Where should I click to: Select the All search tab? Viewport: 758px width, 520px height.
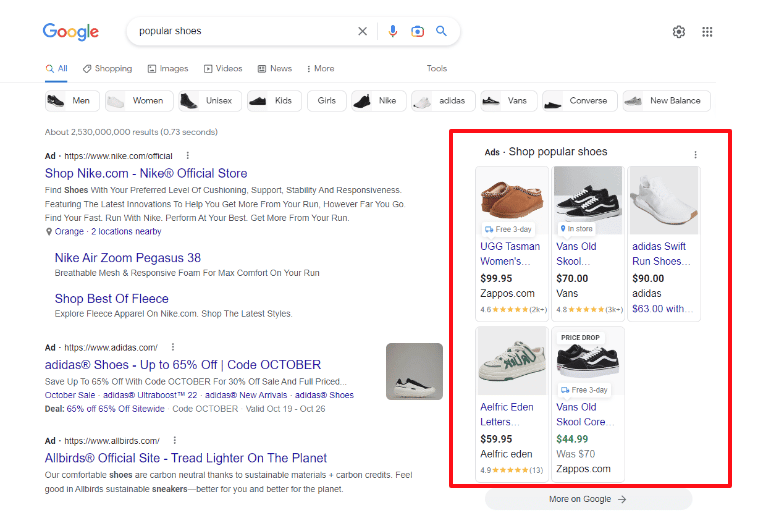(57, 69)
